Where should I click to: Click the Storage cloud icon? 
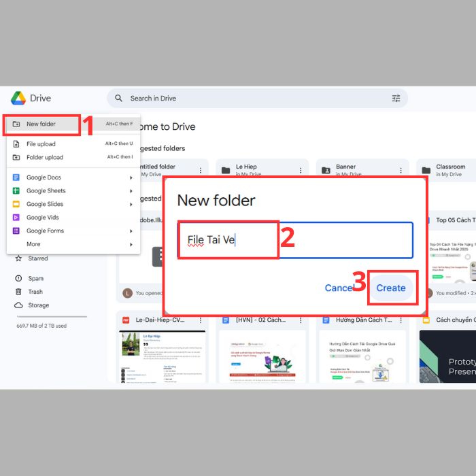(x=18, y=305)
